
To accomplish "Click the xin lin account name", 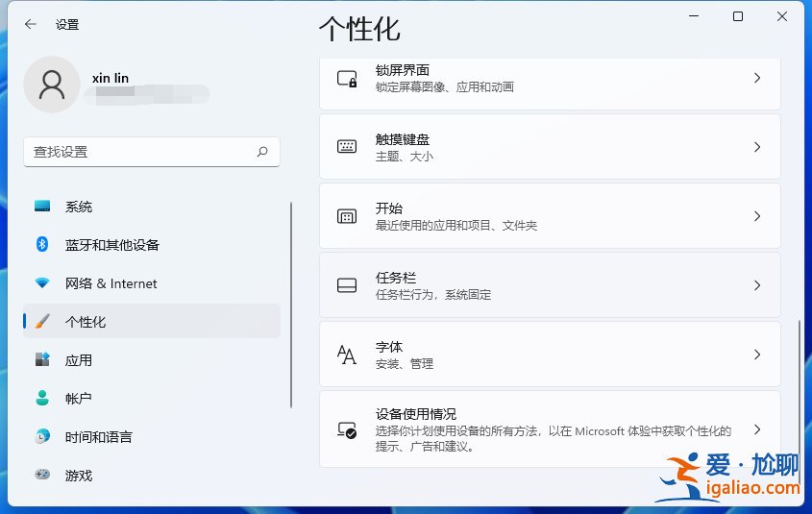I will click(x=111, y=78).
